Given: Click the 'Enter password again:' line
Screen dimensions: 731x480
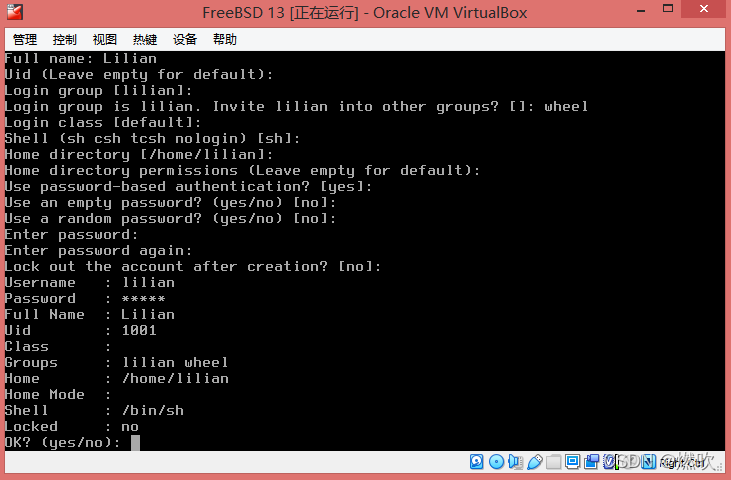Looking at the screenshot, I should tap(98, 250).
